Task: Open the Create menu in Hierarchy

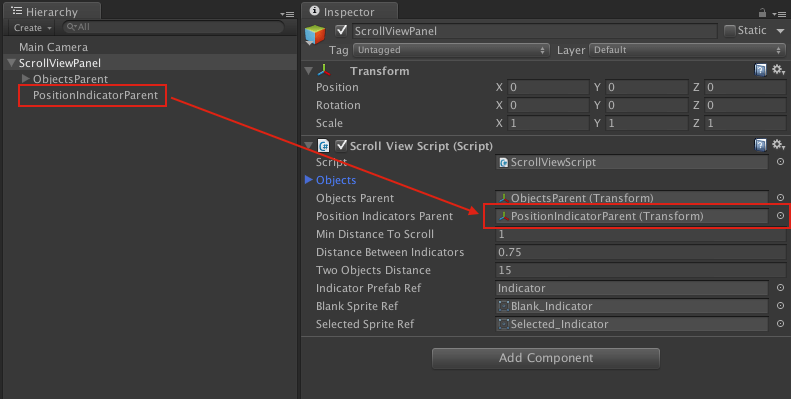Action: click(x=32, y=28)
